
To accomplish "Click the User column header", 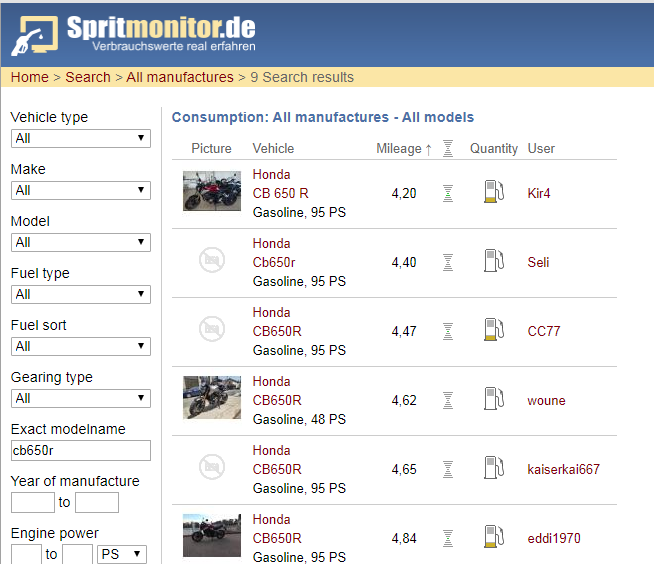I will pyautogui.click(x=541, y=149).
